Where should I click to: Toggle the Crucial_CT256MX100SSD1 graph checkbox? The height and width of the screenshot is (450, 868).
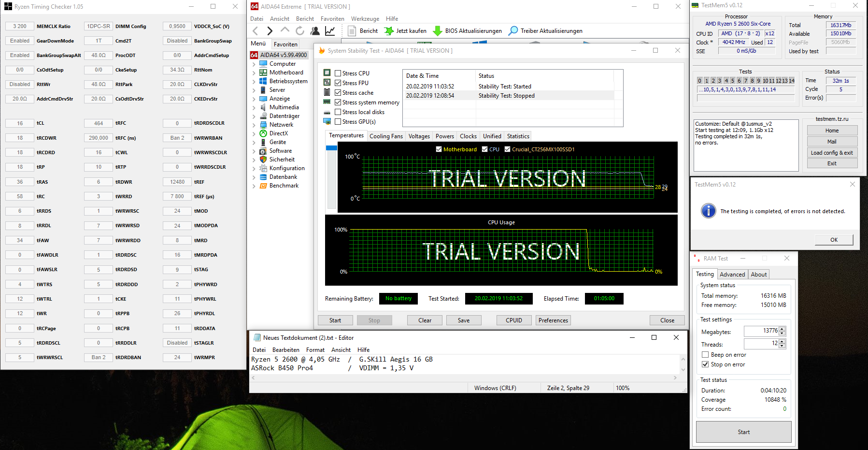[507, 149]
